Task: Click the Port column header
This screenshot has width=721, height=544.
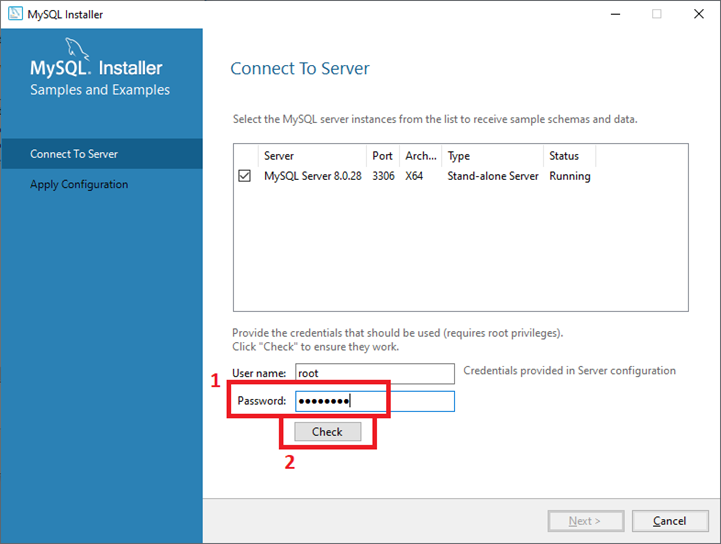Action: pyautogui.click(x=383, y=156)
